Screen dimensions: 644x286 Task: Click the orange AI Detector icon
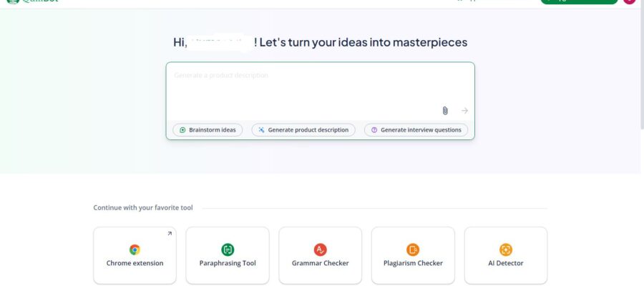(505, 250)
